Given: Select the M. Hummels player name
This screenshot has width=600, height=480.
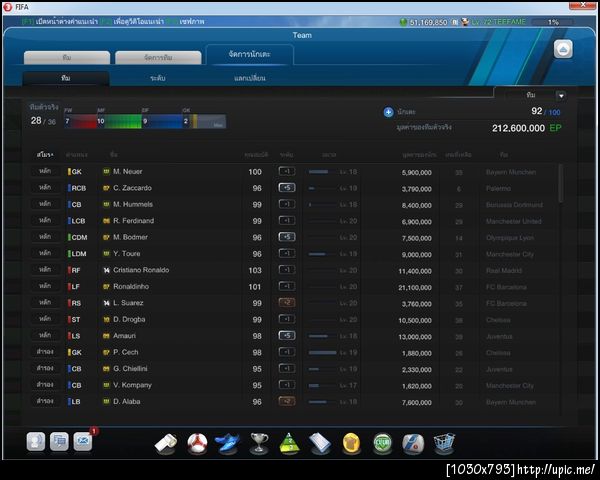Looking at the screenshot, I should point(133,204).
